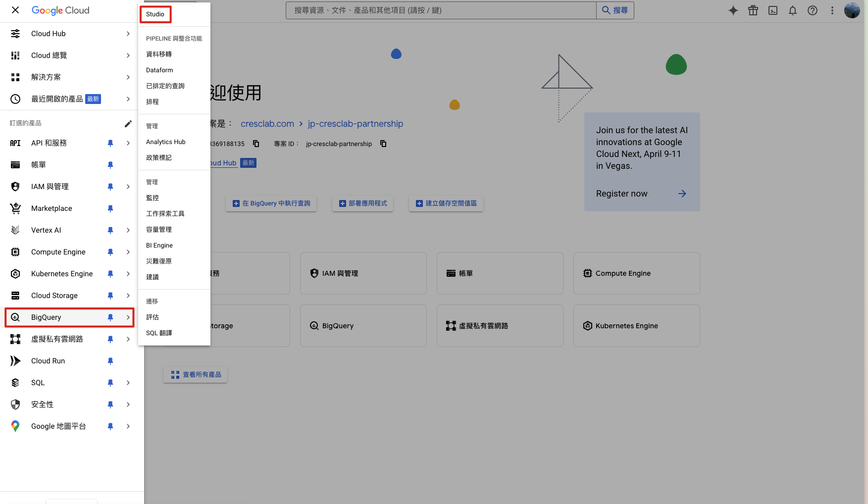Expand Cloud Hub submenu chevron
Image resolution: width=868 pixels, height=504 pixels.
[x=128, y=34]
